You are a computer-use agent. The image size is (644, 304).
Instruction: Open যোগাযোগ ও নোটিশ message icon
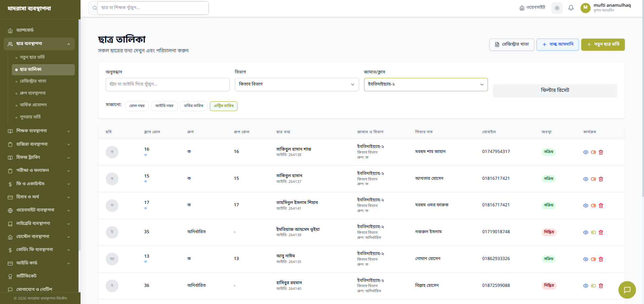[10, 290]
